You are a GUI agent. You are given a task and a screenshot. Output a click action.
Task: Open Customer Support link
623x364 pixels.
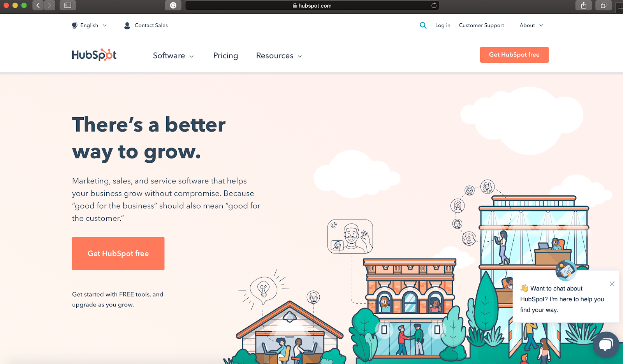pyautogui.click(x=481, y=25)
